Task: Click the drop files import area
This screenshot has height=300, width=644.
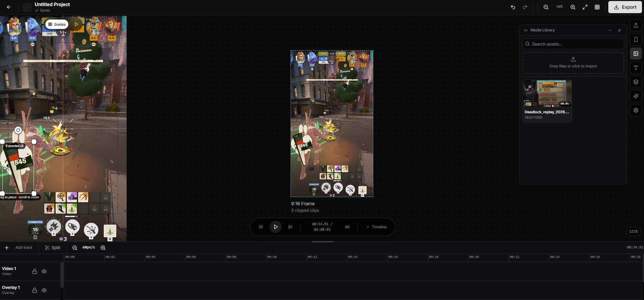Action: coord(573,63)
